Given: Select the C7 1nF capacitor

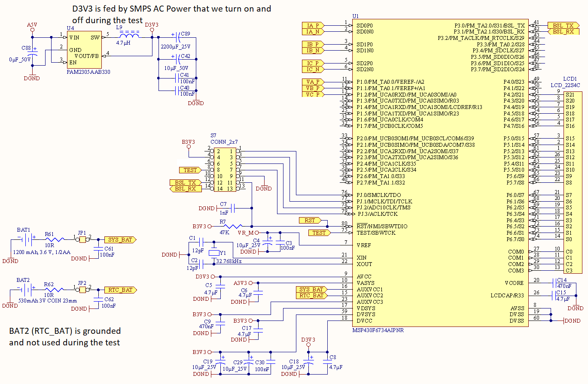Looking at the screenshot, I should [x=232, y=208].
